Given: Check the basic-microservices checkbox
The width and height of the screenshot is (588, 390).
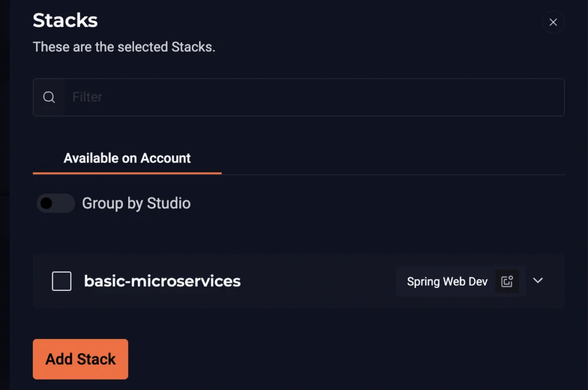Looking at the screenshot, I should [61, 281].
